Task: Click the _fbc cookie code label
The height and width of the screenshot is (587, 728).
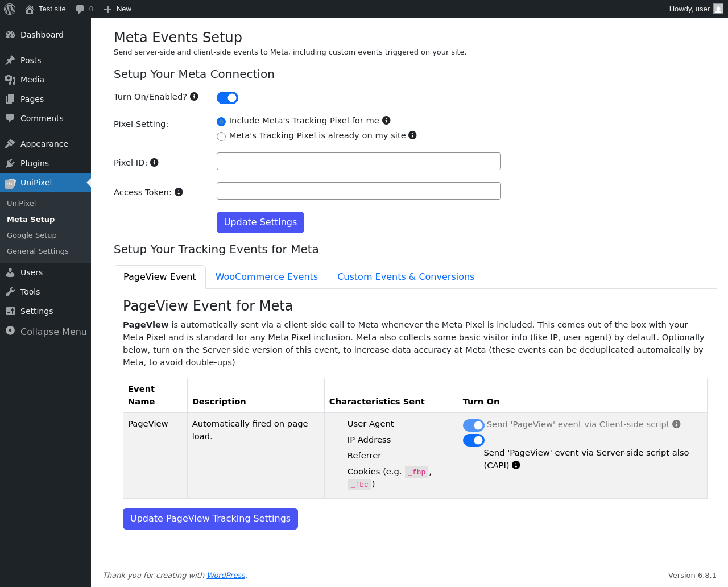Action: pyautogui.click(x=359, y=485)
